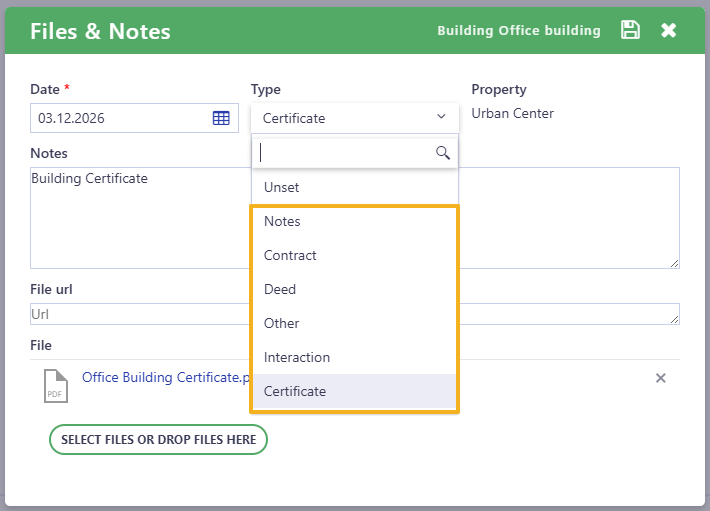Open the date picker calendar icon
The image size is (710, 511).
coord(221,118)
